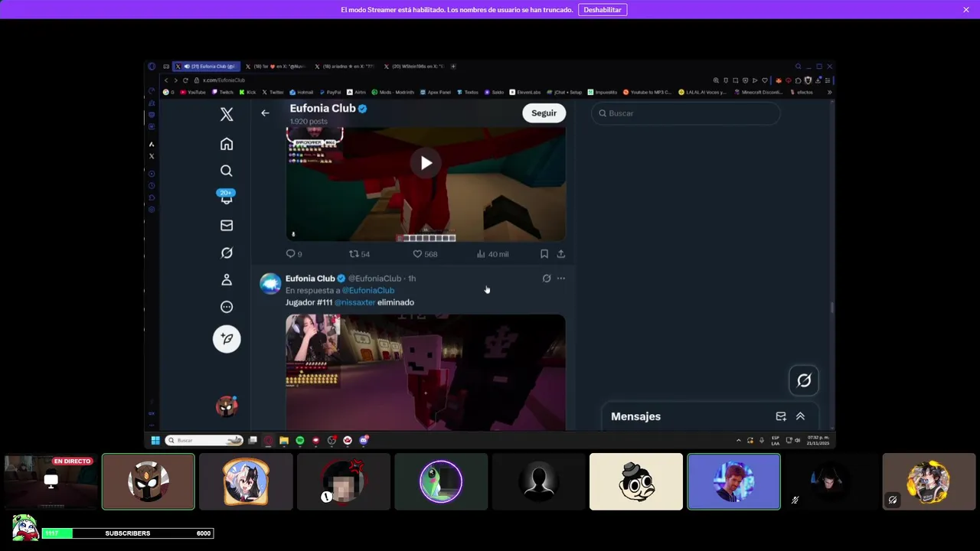Select the cartoon hat face avatar tile
The image size is (980, 551).
click(636, 481)
